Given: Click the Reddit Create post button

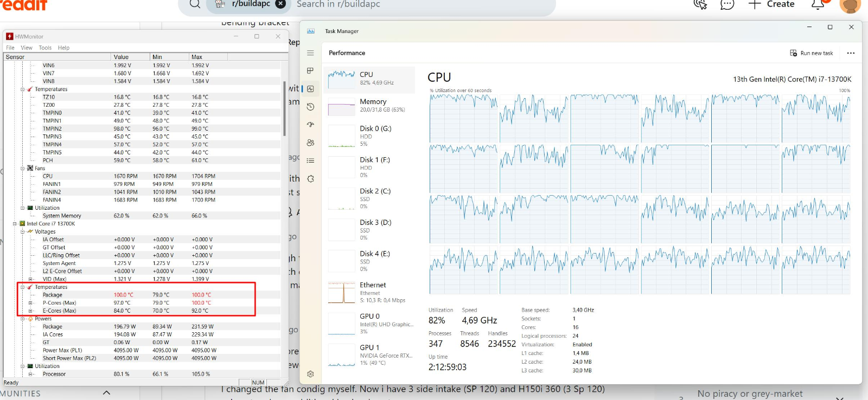Looking at the screenshot, I should (771, 4).
